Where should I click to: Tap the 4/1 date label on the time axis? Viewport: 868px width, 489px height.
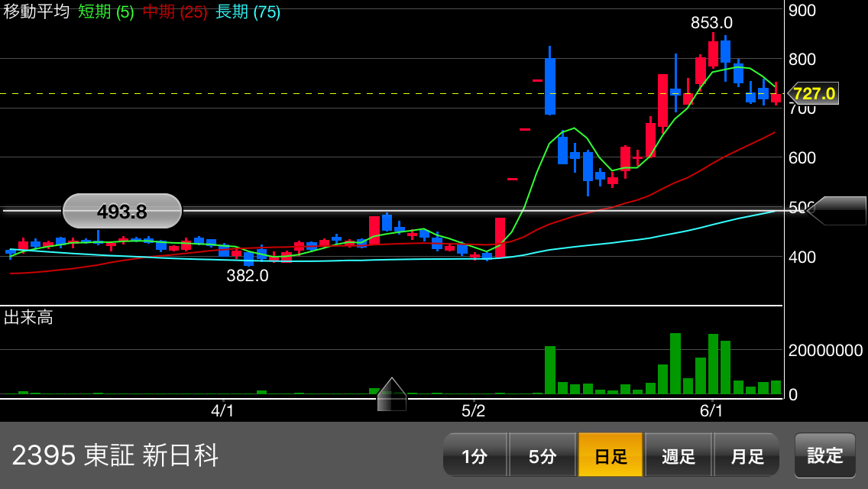(222, 411)
